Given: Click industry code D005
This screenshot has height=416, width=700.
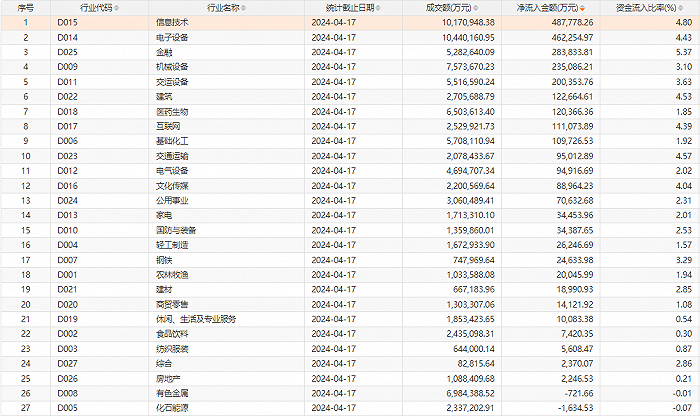Looking at the screenshot, I should pyautogui.click(x=67, y=408).
